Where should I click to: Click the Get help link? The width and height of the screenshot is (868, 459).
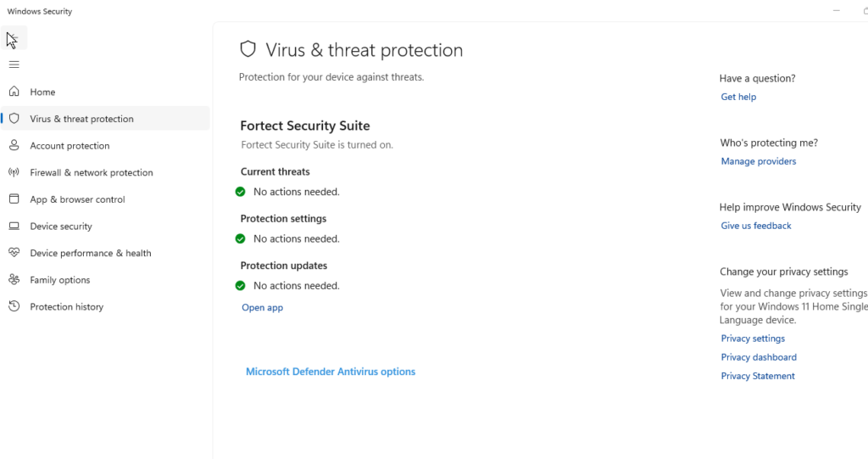click(738, 97)
